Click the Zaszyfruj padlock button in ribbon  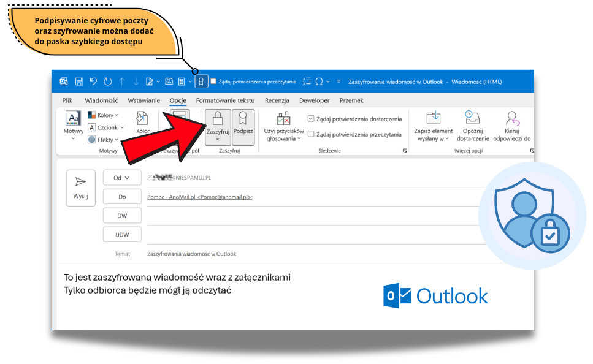(218, 127)
